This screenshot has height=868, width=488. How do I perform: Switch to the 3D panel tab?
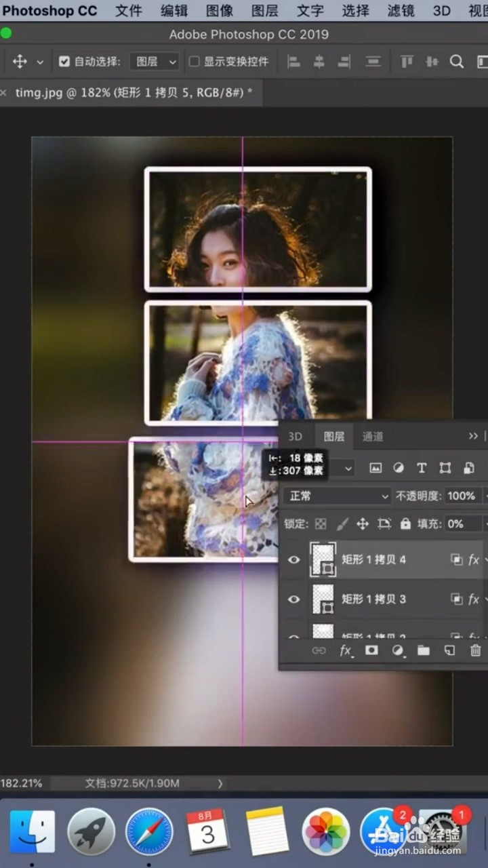(x=295, y=436)
